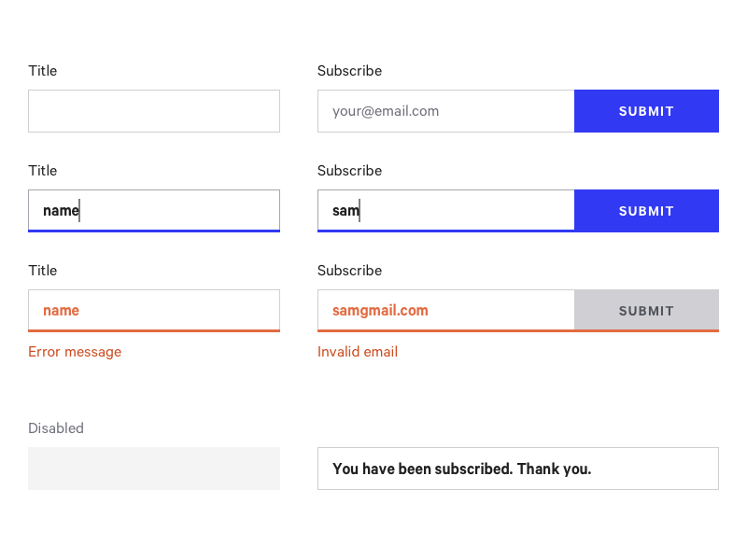Click the empty top Title input field
Image resolution: width=747 pixels, height=560 pixels.
coord(154,111)
